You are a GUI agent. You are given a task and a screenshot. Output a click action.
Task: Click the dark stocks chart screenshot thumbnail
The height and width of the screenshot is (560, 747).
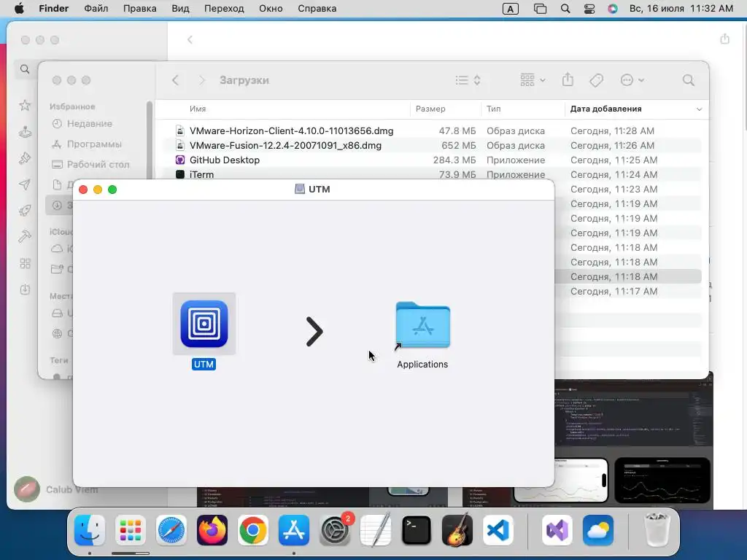(662, 480)
